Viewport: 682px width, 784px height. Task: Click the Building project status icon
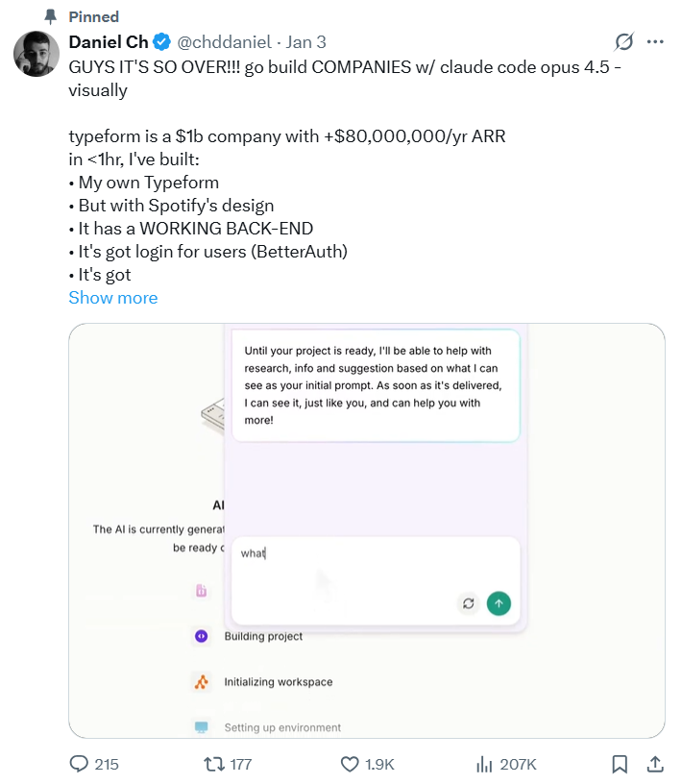click(202, 634)
